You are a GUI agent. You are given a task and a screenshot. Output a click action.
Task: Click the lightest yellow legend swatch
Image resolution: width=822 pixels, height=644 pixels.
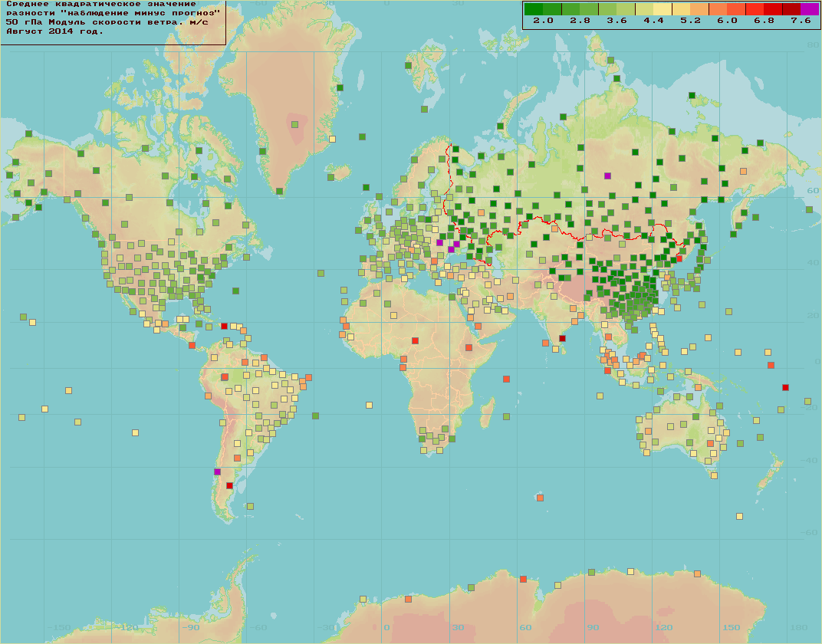tap(663, 9)
